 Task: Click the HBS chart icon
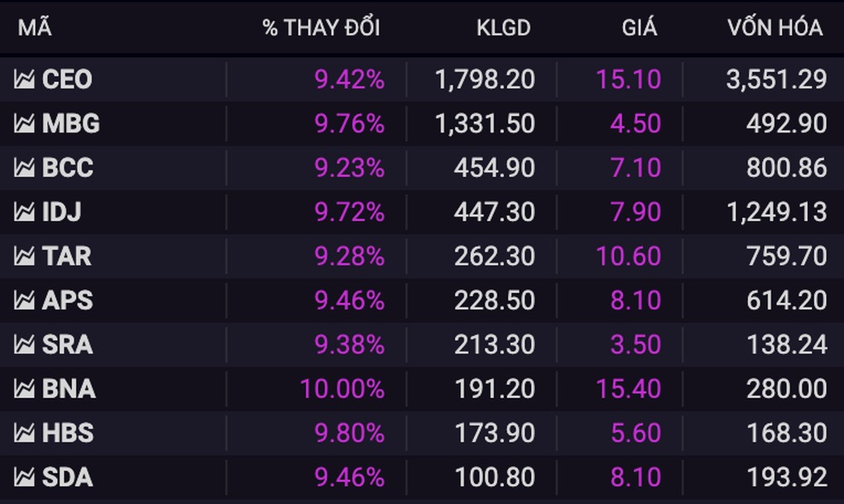24,434
